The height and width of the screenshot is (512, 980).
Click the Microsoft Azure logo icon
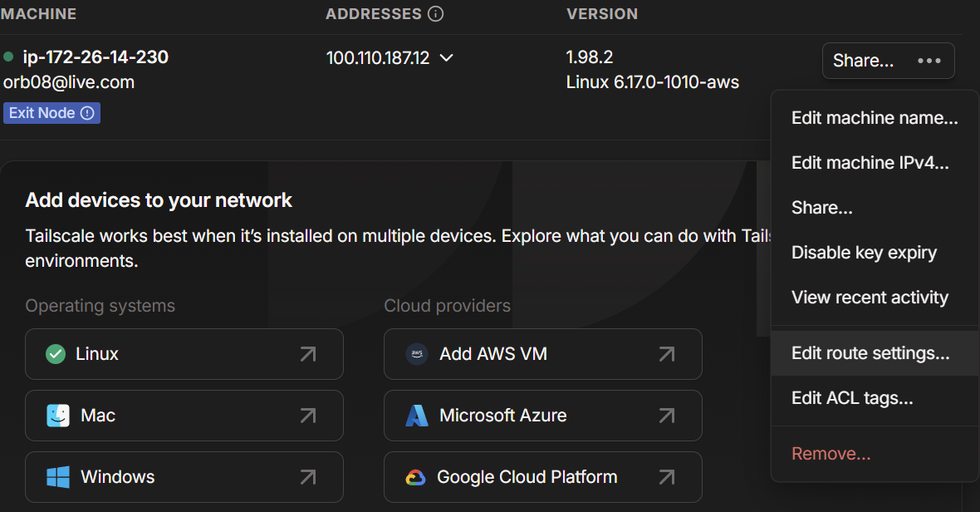click(417, 415)
